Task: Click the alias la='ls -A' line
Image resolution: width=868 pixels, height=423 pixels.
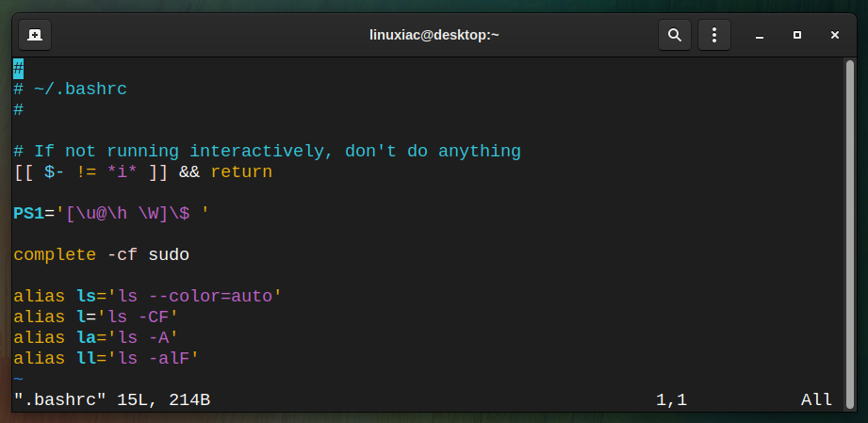Action: 95,337
